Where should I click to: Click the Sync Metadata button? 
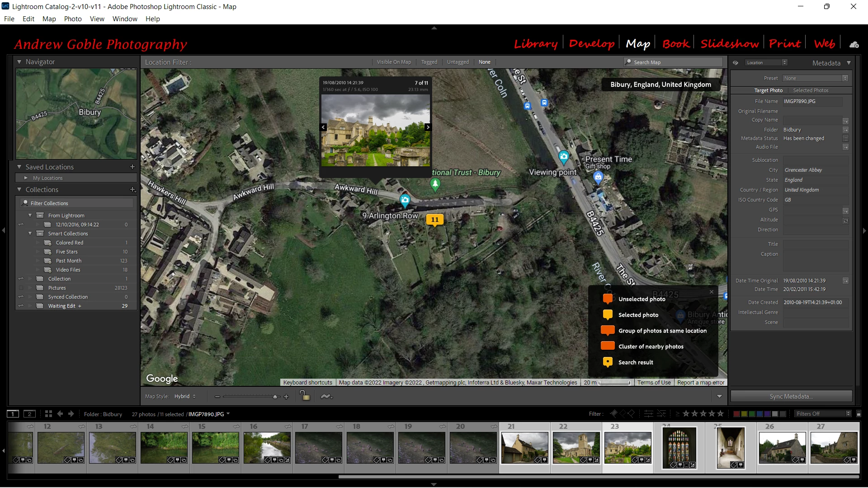pos(791,397)
